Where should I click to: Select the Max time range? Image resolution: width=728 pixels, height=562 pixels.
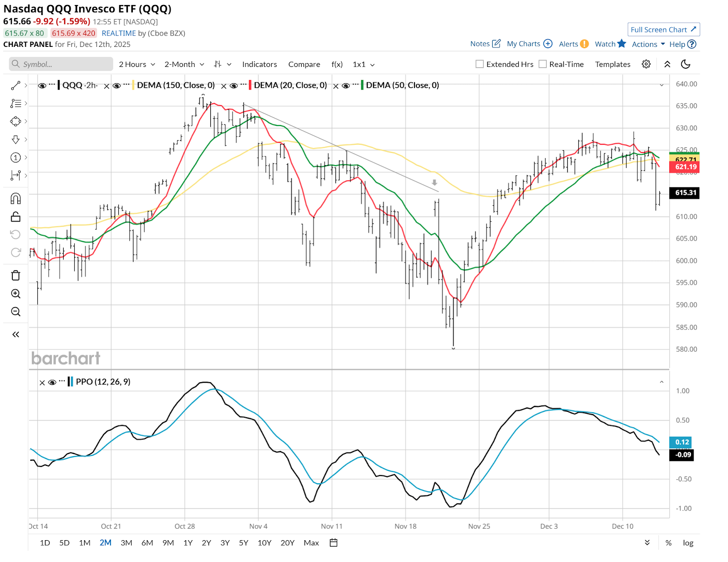click(311, 542)
